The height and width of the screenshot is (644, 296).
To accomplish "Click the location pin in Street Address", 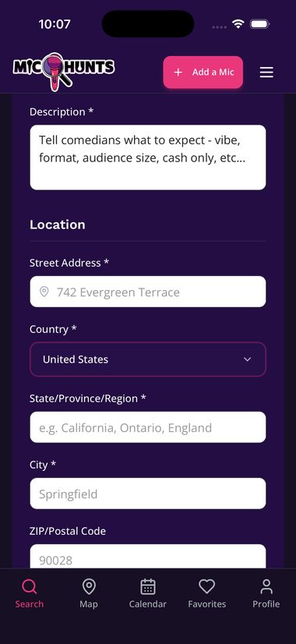I will [44, 292].
